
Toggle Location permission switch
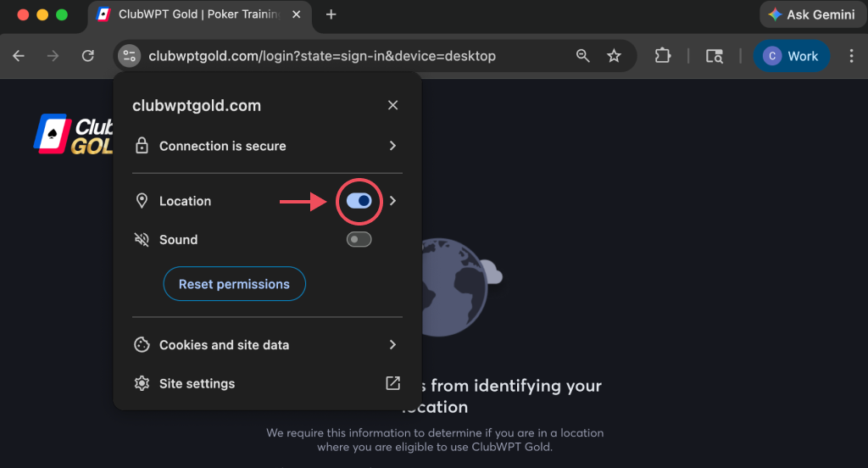pos(359,201)
